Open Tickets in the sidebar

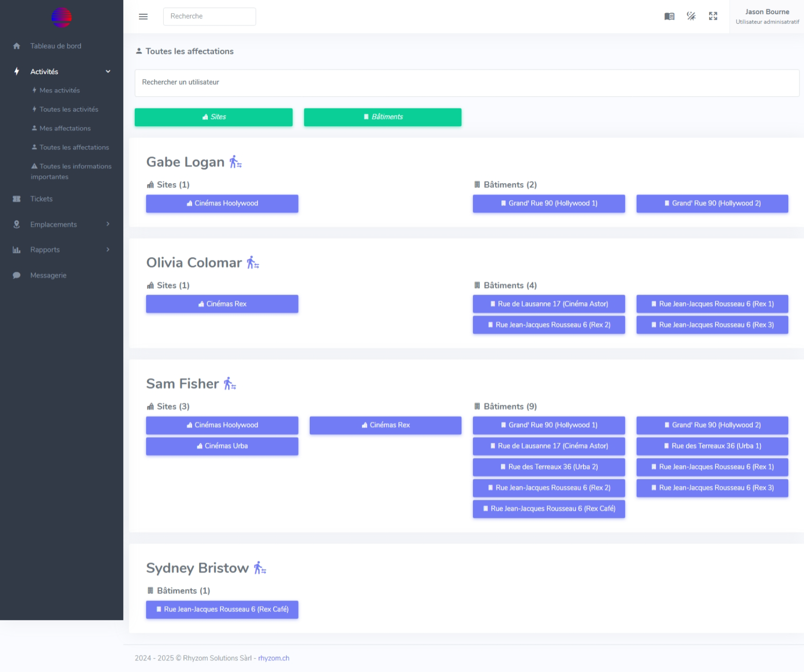(x=41, y=199)
